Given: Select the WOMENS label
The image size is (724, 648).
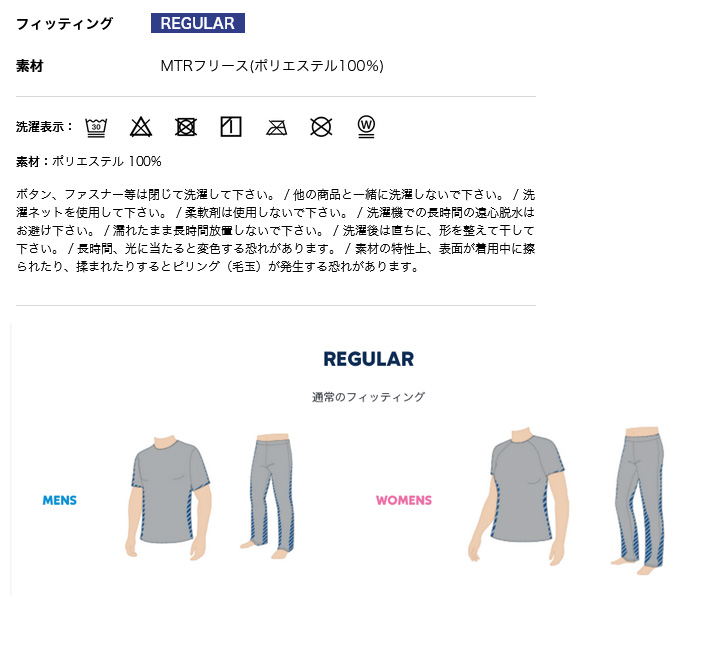Looking at the screenshot, I should [x=404, y=500].
